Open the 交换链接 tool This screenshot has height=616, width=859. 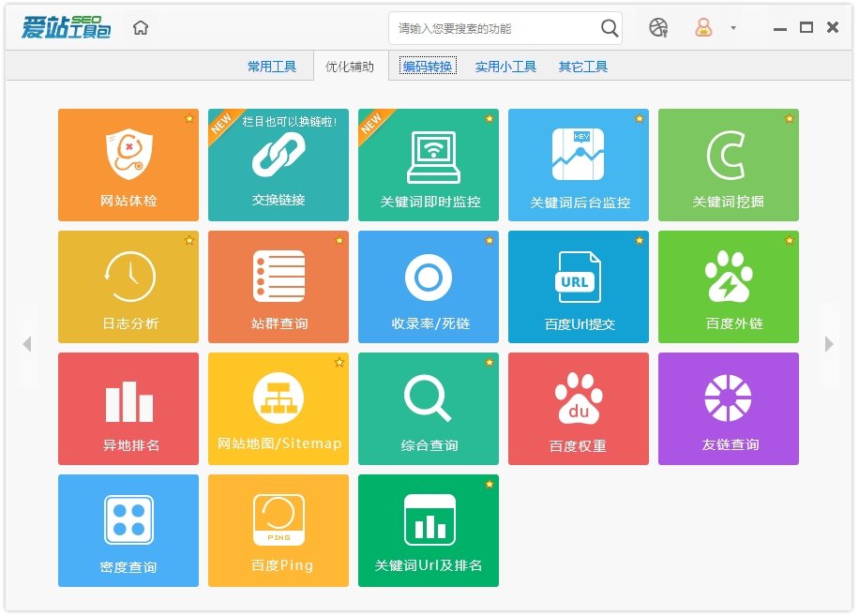point(278,165)
